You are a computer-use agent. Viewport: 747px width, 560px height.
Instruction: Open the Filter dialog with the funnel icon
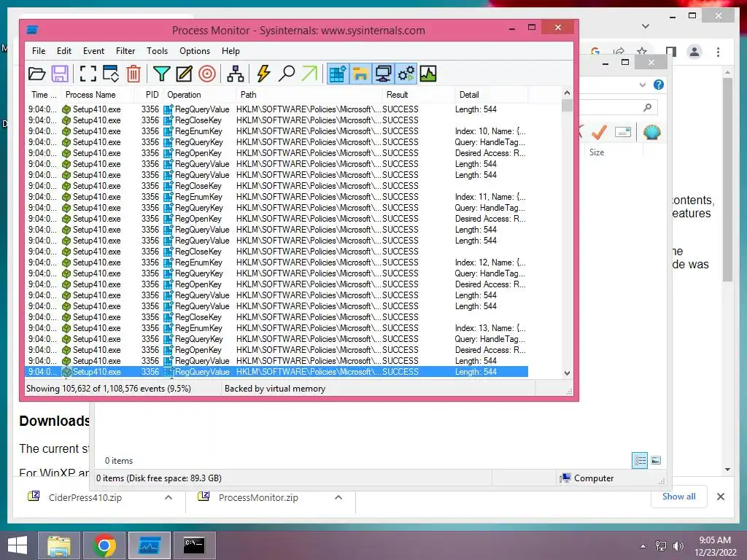161,74
